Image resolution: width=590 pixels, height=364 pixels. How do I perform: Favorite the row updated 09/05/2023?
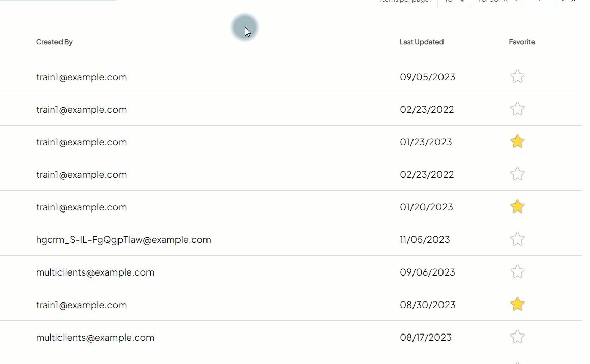(x=517, y=77)
